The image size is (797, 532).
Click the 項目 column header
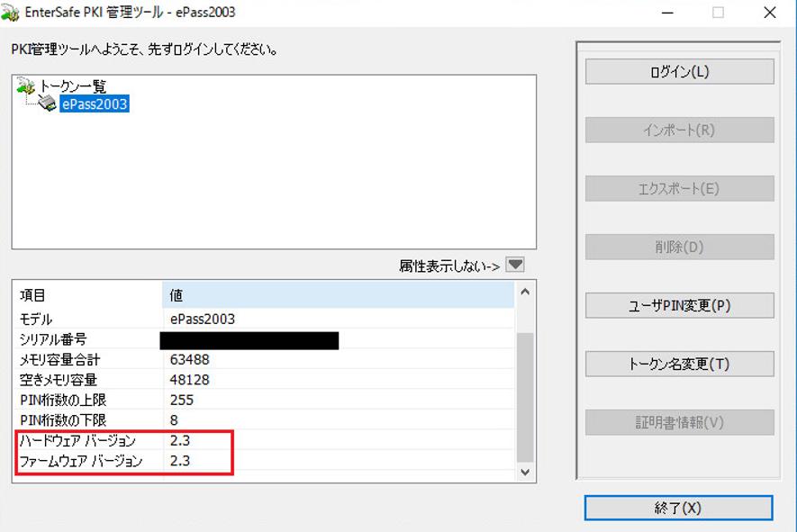point(87,295)
